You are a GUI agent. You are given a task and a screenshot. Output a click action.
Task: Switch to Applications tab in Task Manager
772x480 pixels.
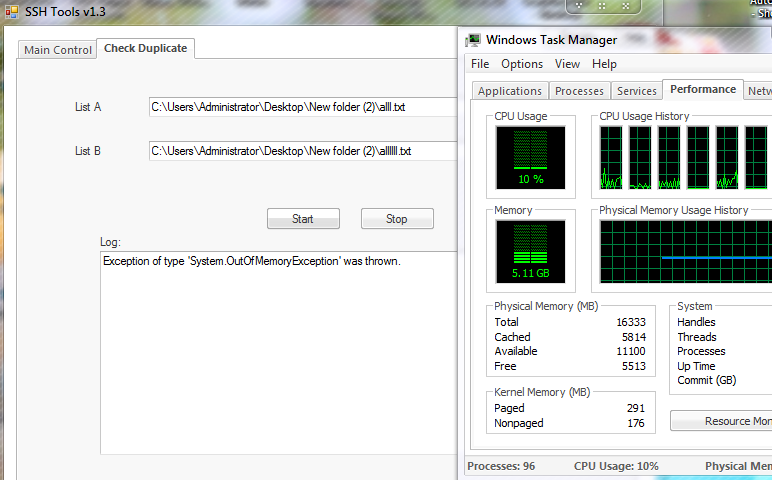[510, 91]
